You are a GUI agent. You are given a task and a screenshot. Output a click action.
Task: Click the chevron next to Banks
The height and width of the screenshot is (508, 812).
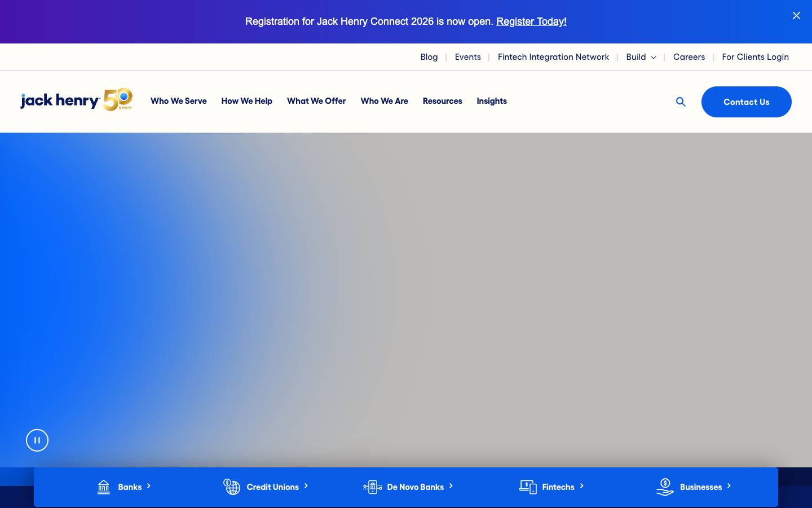tap(149, 486)
